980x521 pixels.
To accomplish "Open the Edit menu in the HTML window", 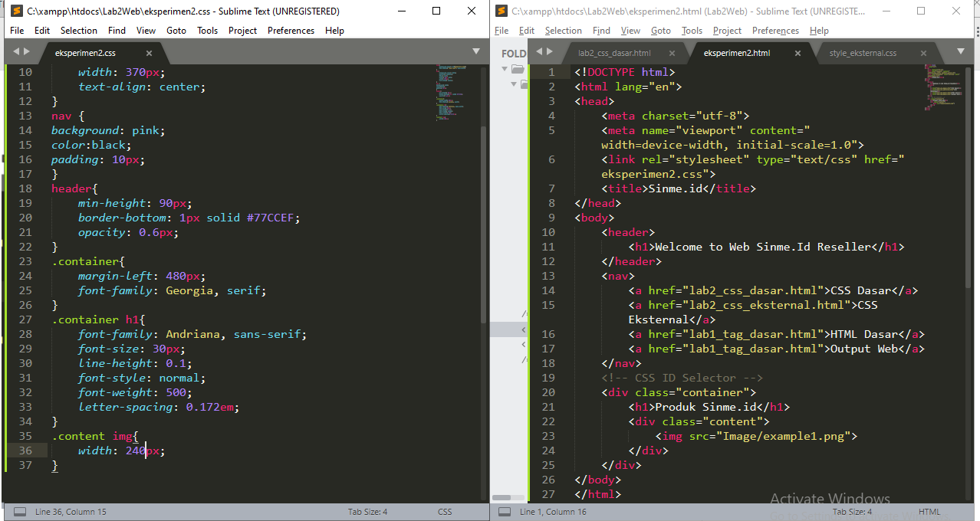I will [527, 31].
